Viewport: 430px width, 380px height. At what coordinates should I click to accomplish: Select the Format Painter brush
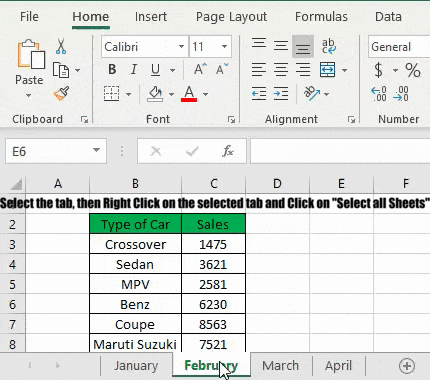click(x=61, y=94)
